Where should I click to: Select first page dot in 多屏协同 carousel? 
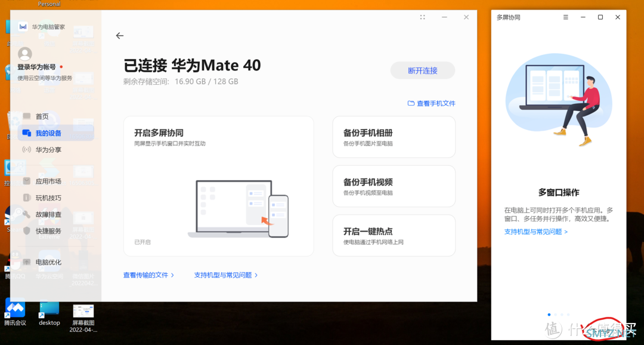[549, 315]
